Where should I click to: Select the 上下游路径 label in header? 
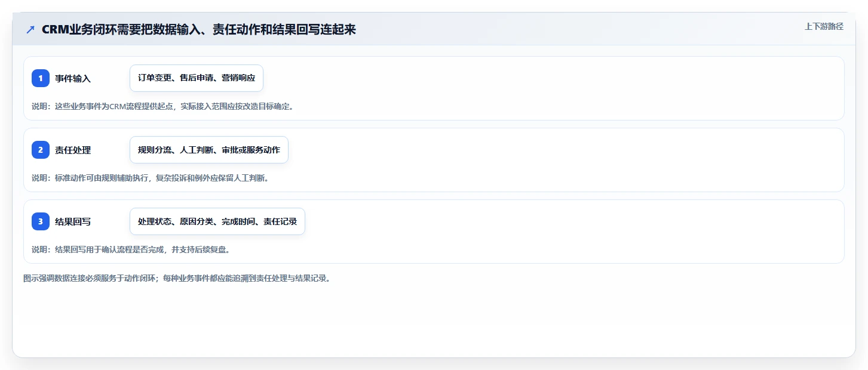tap(824, 26)
